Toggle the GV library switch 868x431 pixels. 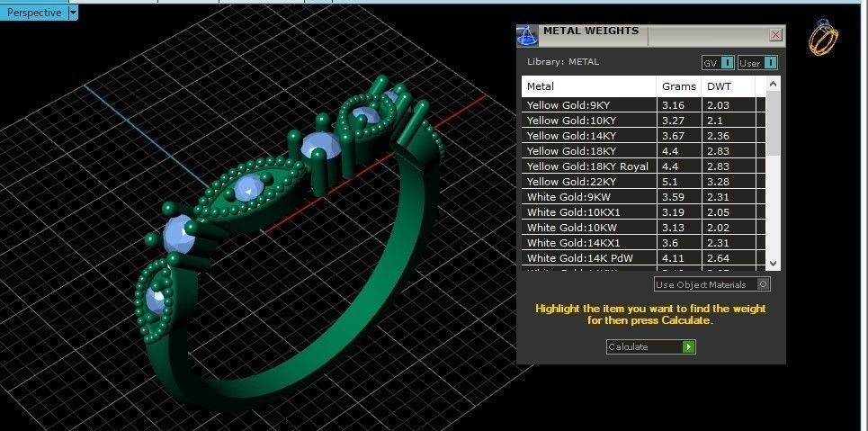(718, 63)
